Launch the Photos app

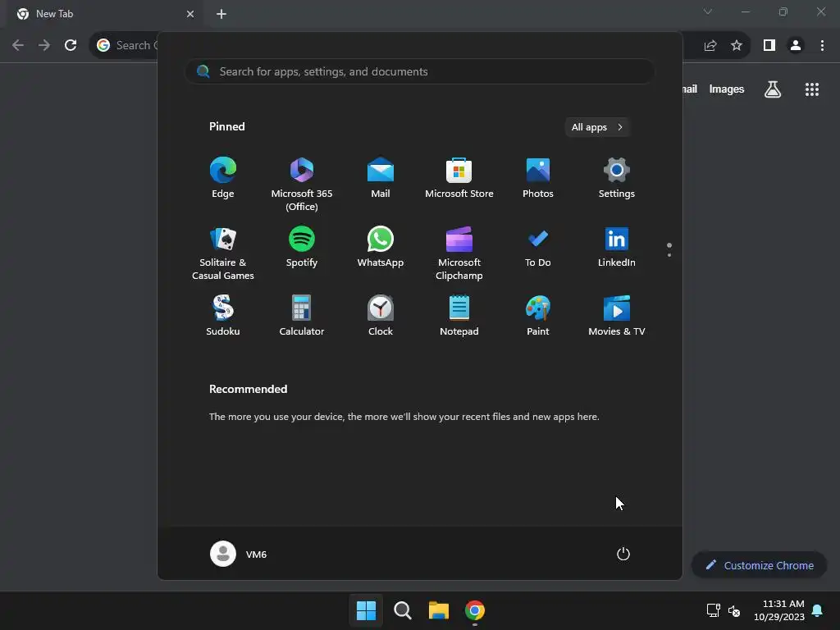538,178
